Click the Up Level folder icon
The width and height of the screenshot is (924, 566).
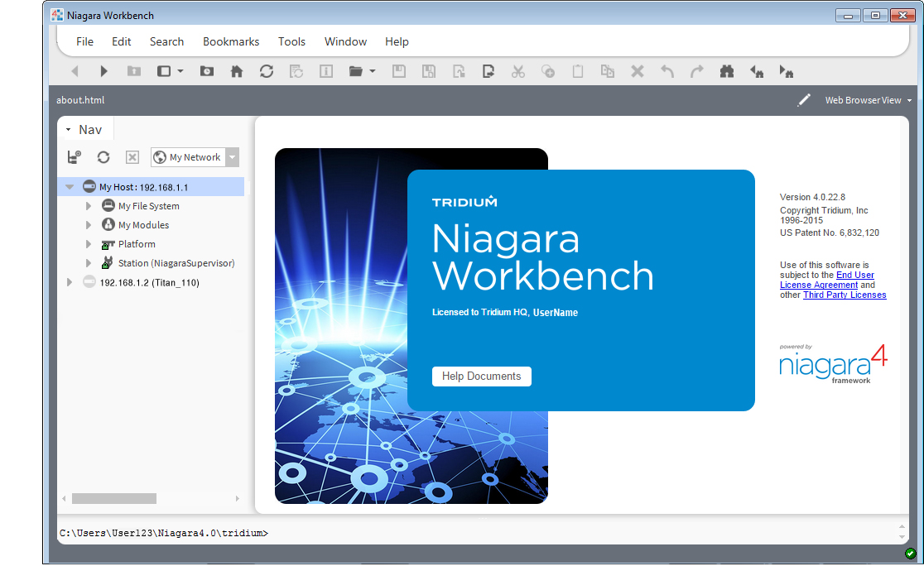tap(134, 71)
